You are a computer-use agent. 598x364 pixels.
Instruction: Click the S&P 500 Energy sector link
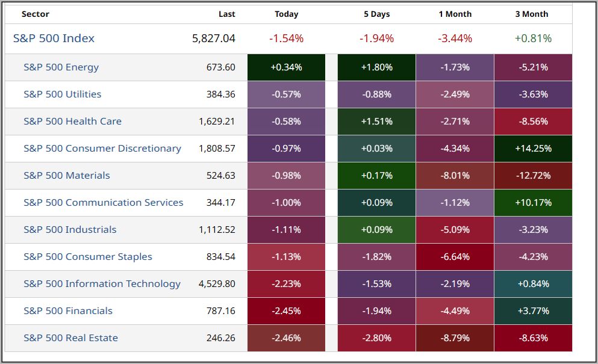click(61, 67)
